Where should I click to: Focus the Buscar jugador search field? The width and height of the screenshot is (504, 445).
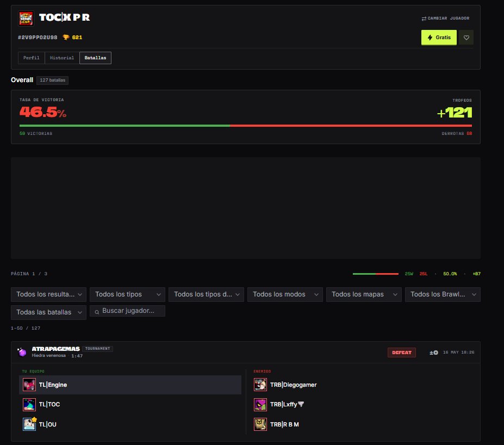pyautogui.click(x=127, y=311)
